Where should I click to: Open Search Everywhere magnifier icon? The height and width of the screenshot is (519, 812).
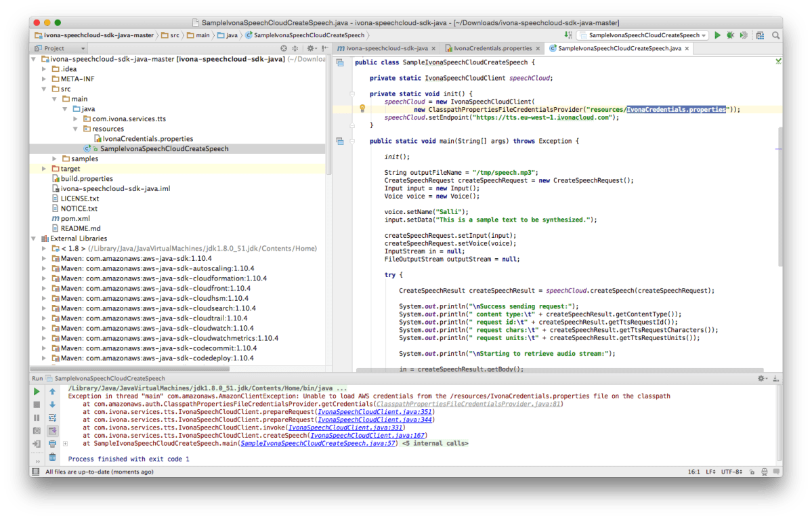[x=775, y=35]
